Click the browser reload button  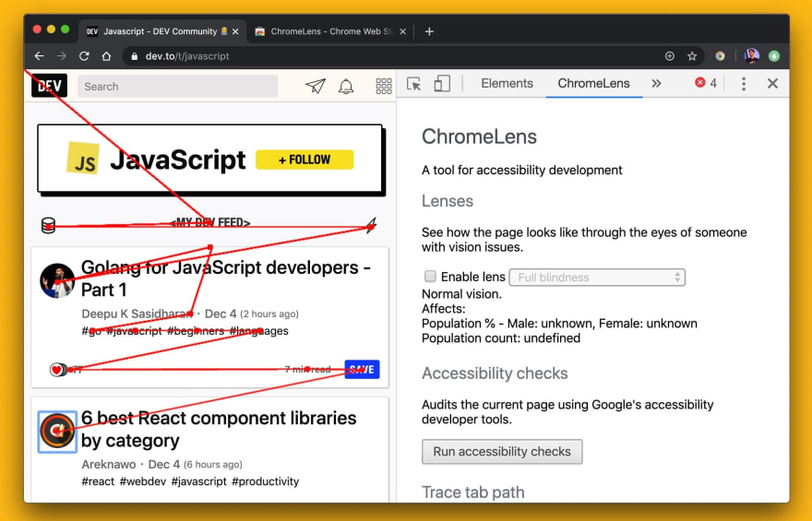click(84, 56)
